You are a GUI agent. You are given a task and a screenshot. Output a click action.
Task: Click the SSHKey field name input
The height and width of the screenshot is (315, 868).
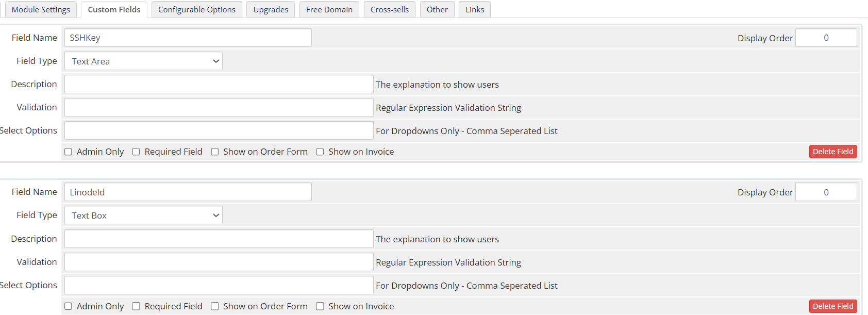click(188, 38)
